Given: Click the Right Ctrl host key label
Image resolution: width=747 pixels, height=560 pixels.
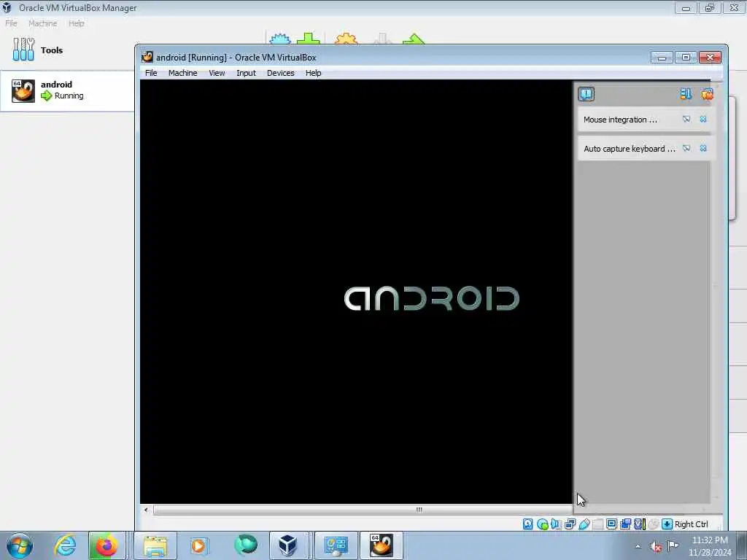Looking at the screenshot, I should [692, 524].
